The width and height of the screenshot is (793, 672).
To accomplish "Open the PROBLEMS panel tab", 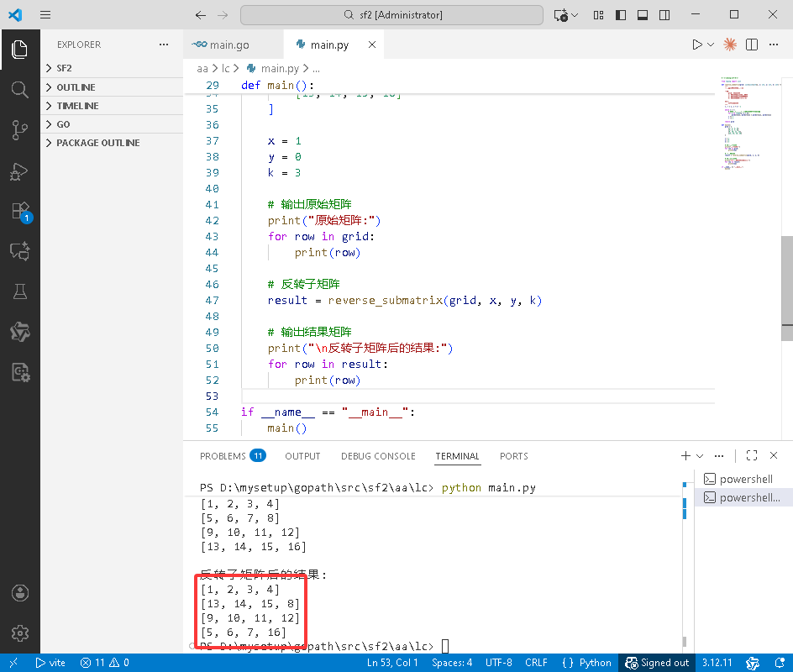I will coord(233,456).
